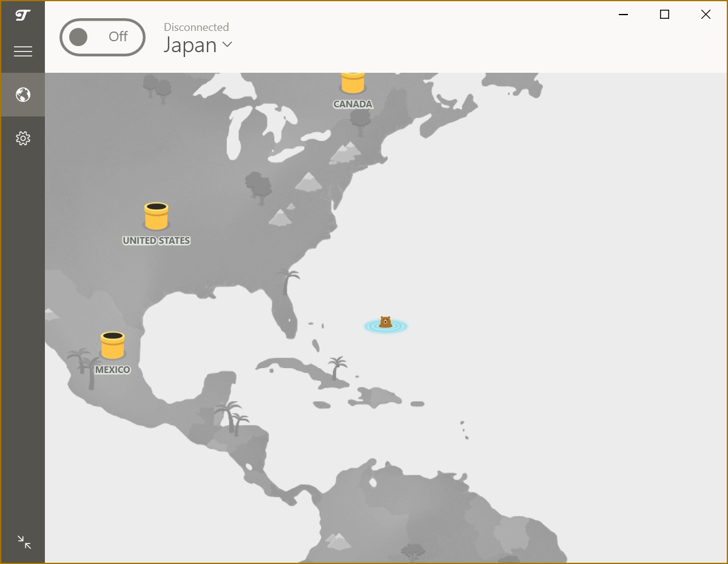Click the MEXICO map label
The height and width of the screenshot is (564, 728).
113,369
